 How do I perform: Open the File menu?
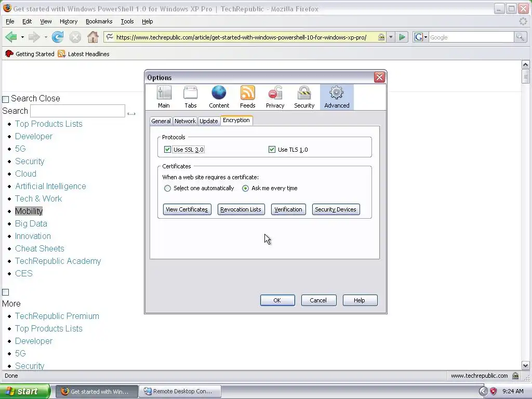10,21
